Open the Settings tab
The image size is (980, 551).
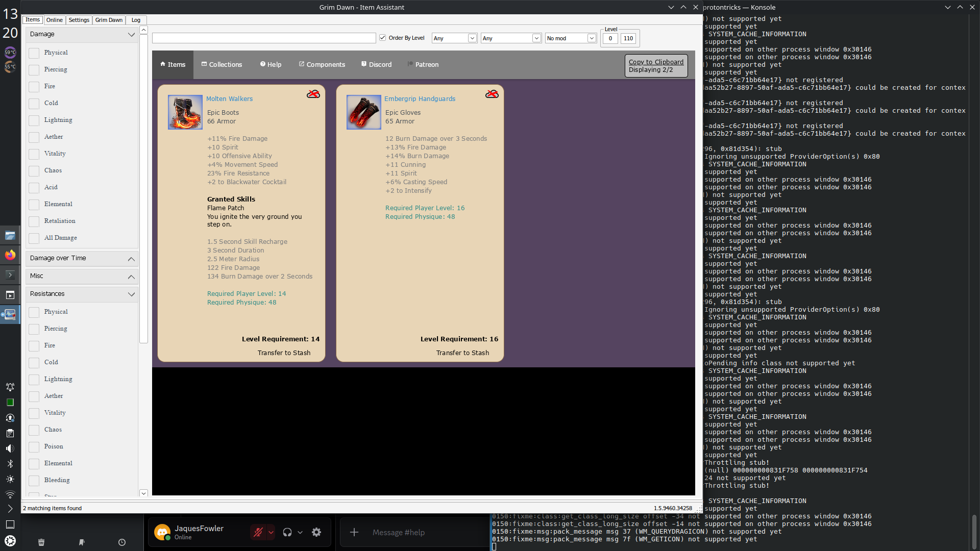(79, 20)
